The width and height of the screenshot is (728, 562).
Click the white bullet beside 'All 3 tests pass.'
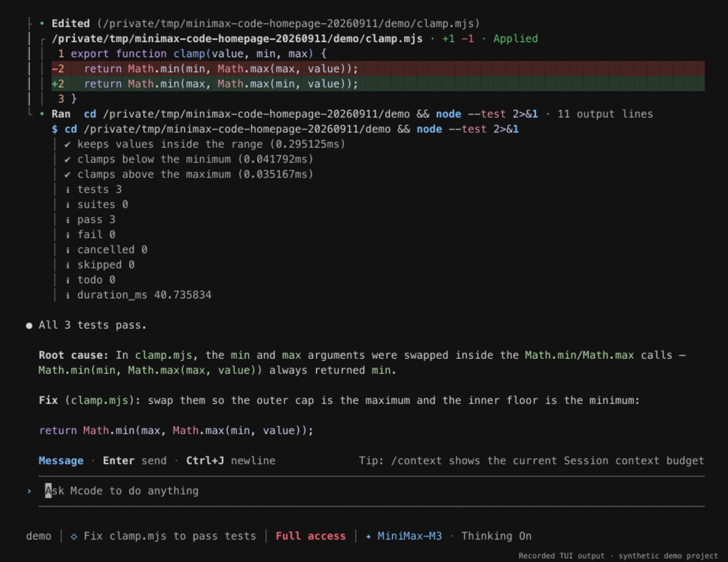point(29,326)
